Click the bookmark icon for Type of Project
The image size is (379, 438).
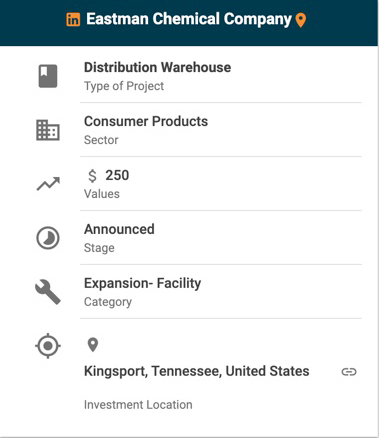48,76
